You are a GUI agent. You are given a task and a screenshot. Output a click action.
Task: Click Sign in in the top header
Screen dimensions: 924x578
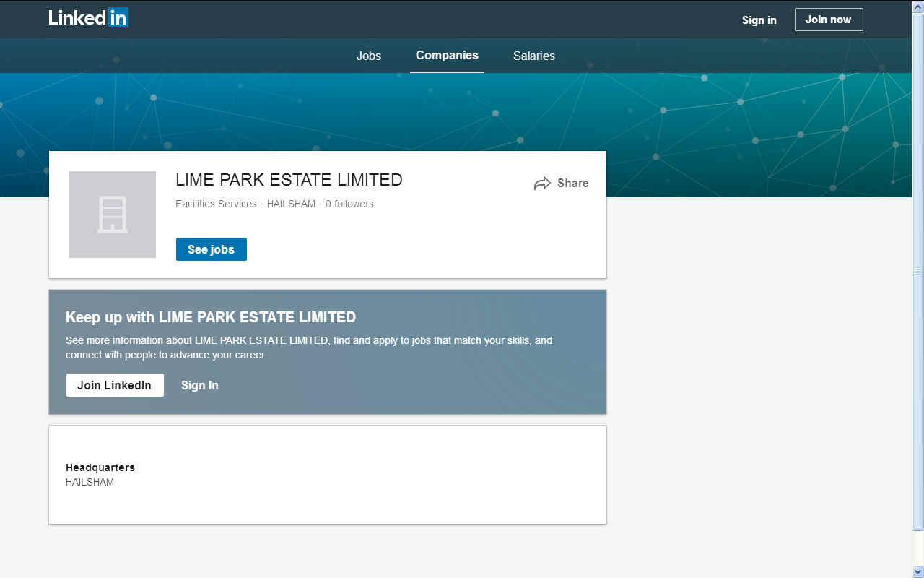(759, 20)
